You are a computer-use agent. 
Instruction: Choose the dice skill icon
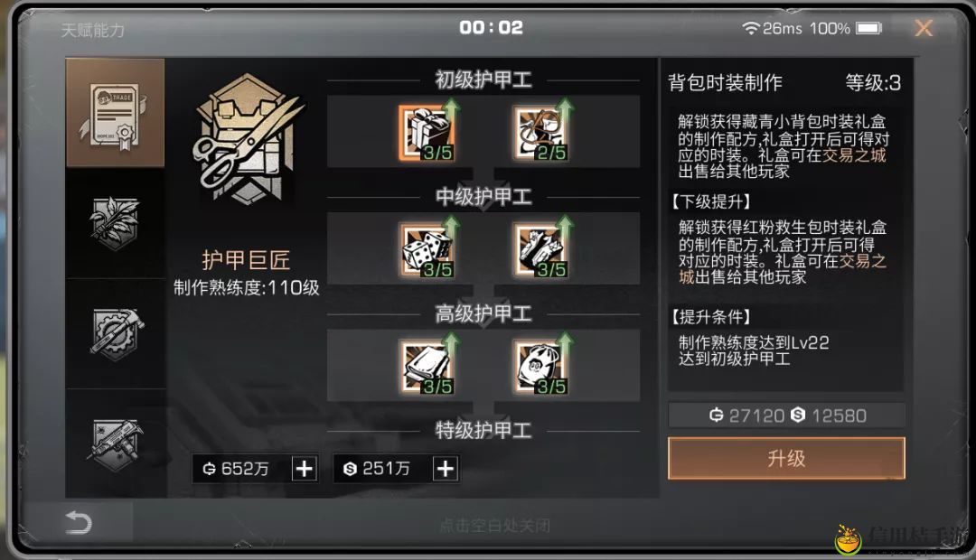[427, 249]
